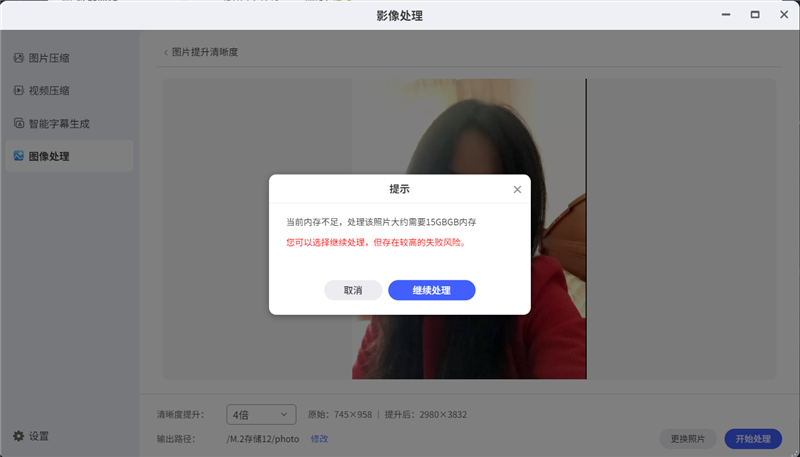Click the red failure-risk warning text
800x457 pixels.
376,242
